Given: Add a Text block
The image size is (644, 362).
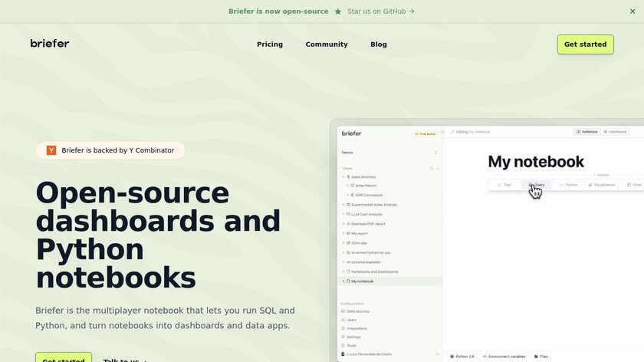Looking at the screenshot, I should (504, 185).
